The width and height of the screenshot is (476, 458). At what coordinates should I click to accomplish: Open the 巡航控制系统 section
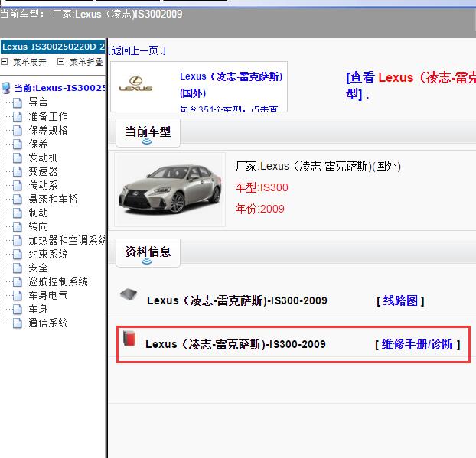tap(58, 281)
